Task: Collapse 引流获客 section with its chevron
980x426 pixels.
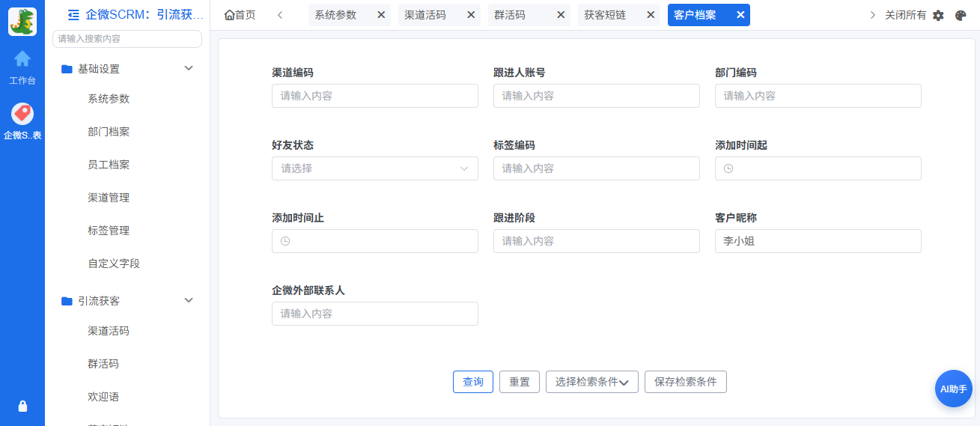Action: [189, 301]
